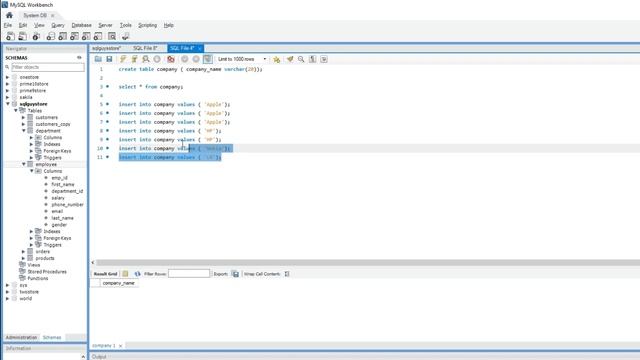Image resolution: width=640 pixels, height=360 pixels.
Task: Toggle continue-on-error red icon
Action: coord(171,59)
